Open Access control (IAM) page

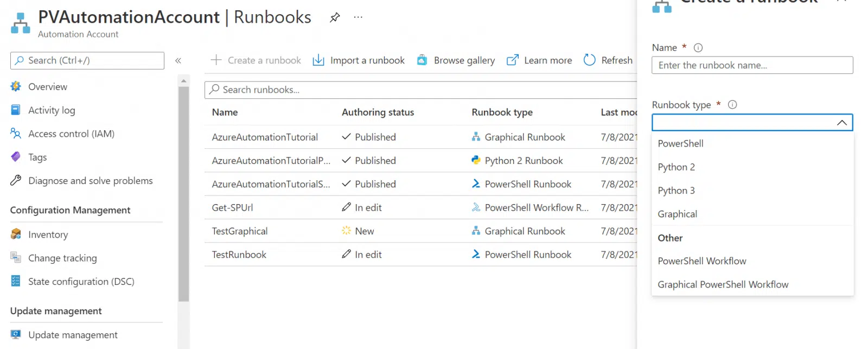(71, 134)
